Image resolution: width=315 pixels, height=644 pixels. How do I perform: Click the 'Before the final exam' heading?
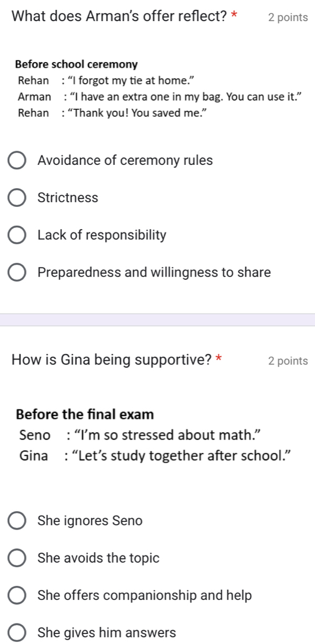tap(85, 414)
